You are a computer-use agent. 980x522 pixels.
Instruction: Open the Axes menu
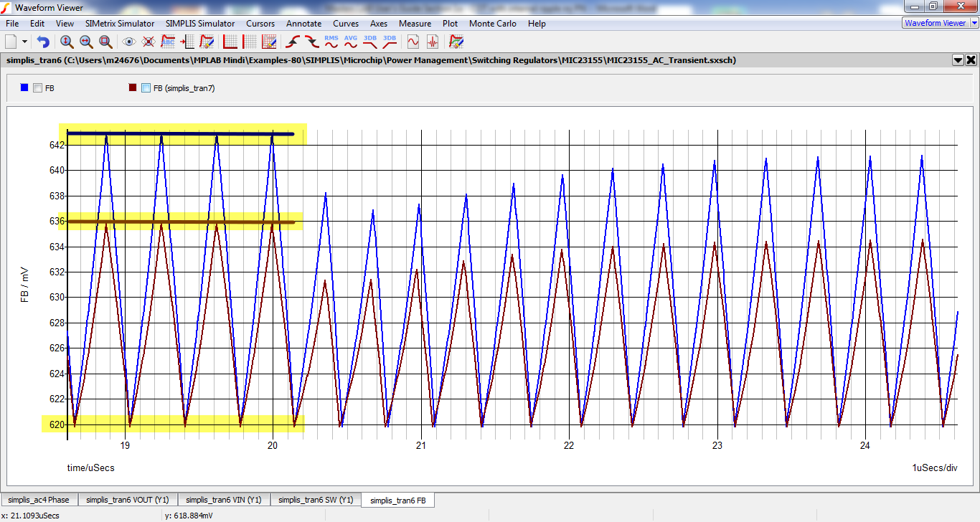click(379, 23)
